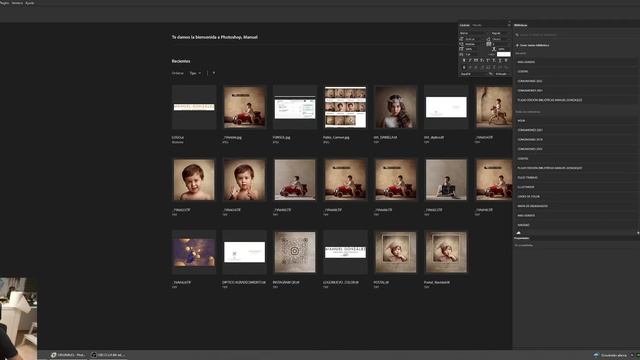Open the LOGONUEVO_COLOR.tif file

point(345,252)
